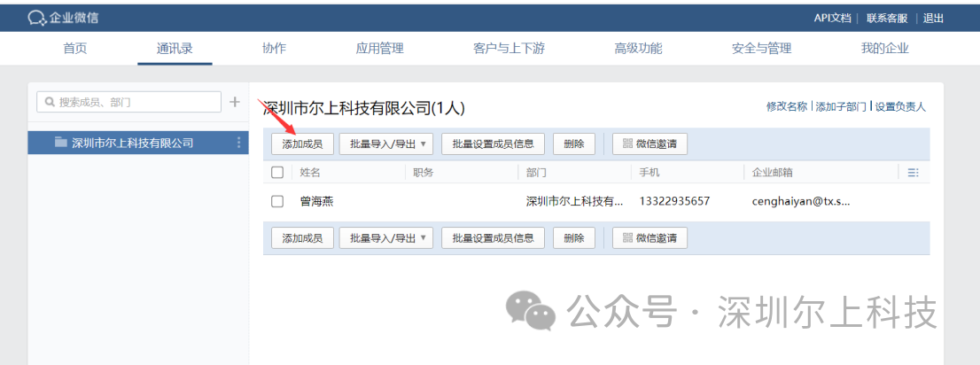Go to 客户与上下游 tab
The width and height of the screenshot is (980, 365).
tap(509, 49)
